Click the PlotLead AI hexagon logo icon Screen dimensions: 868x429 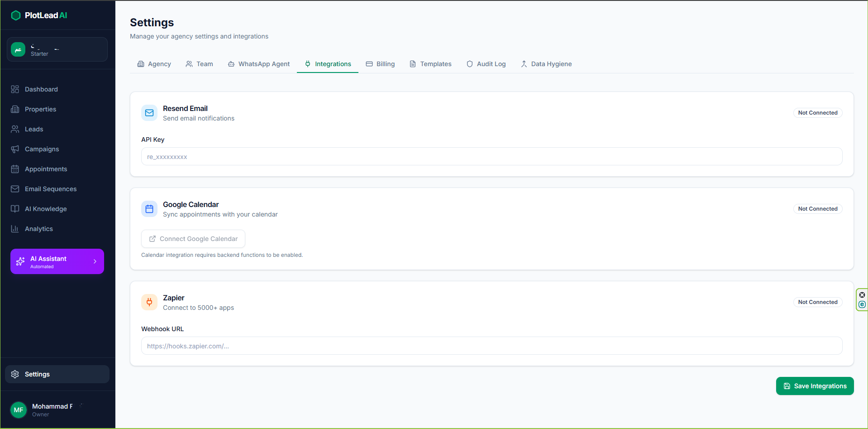[x=16, y=15]
